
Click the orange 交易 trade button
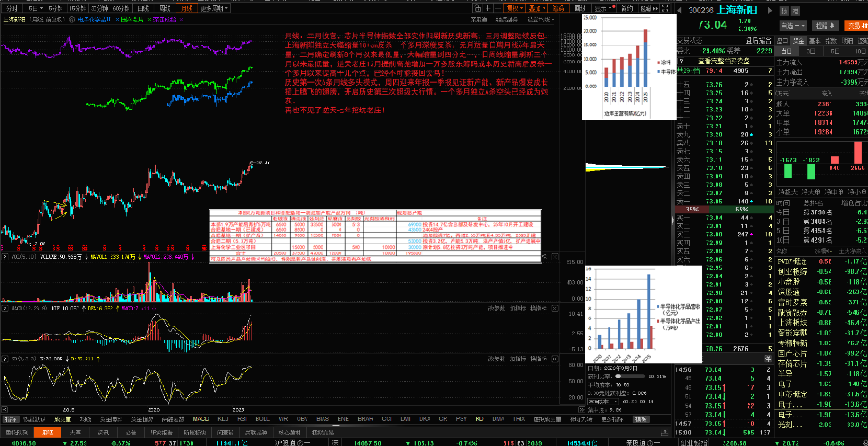pyautogui.click(x=856, y=26)
